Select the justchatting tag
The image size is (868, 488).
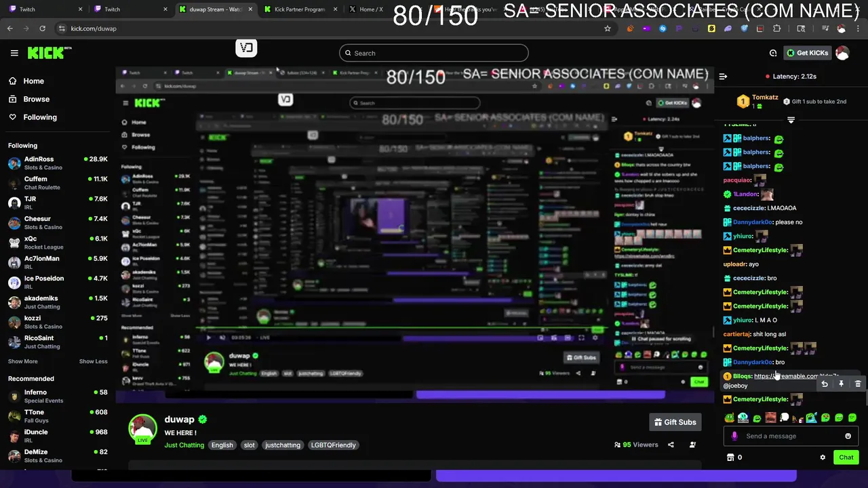click(283, 445)
